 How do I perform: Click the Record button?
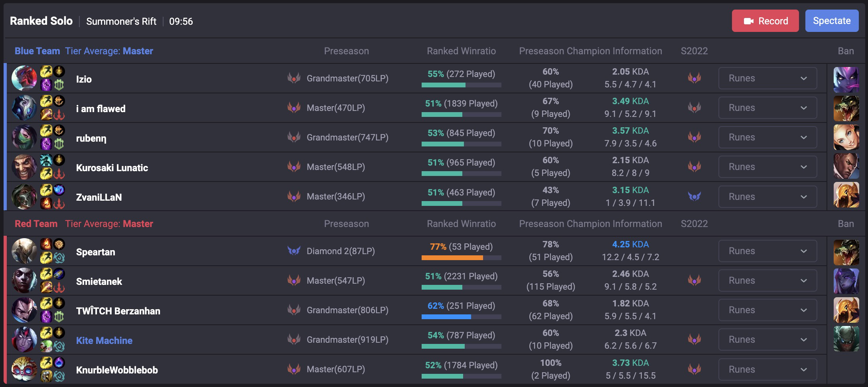[765, 20]
